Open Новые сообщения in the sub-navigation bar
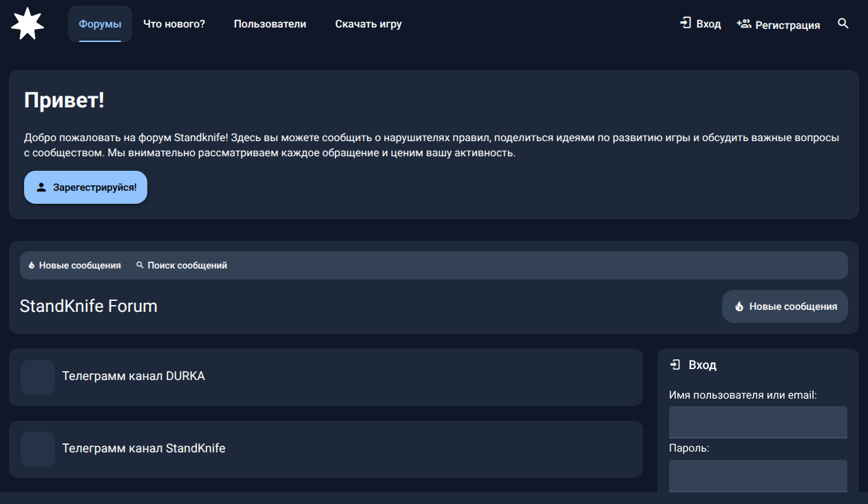 [74, 265]
